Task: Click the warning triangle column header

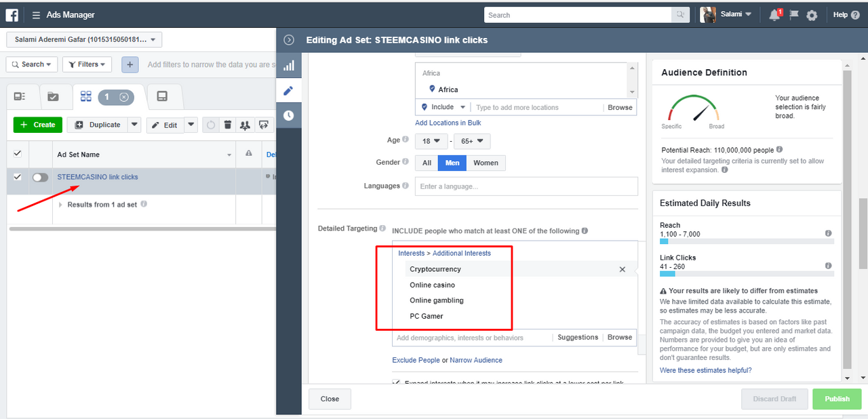Action: click(248, 154)
